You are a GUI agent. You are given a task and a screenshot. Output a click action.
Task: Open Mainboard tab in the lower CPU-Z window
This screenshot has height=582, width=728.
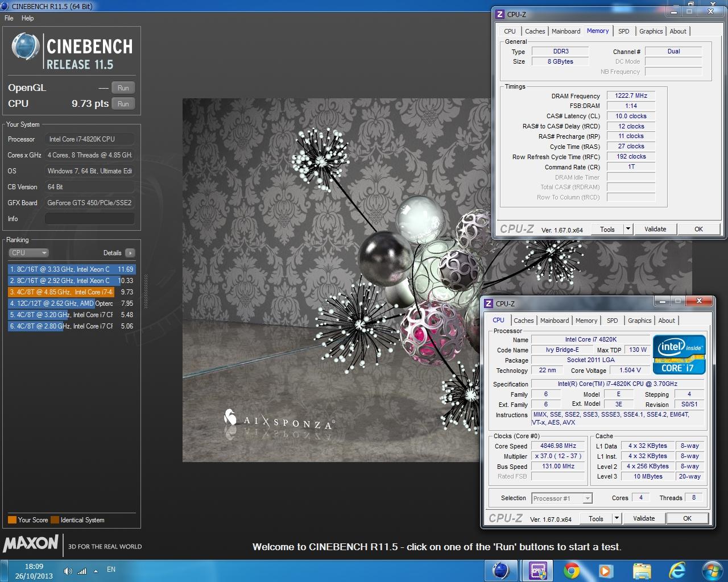click(555, 321)
